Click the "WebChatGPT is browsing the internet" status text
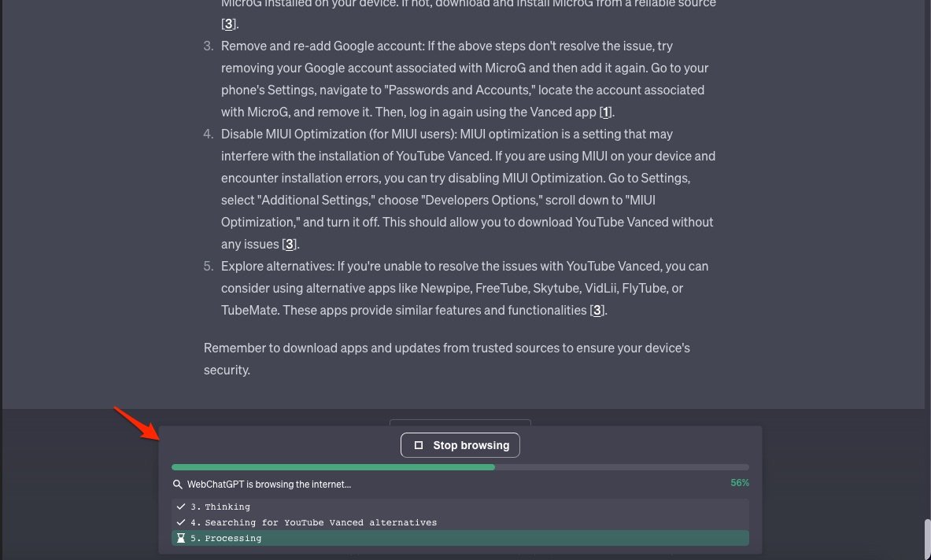This screenshot has height=560, width=931. (269, 484)
